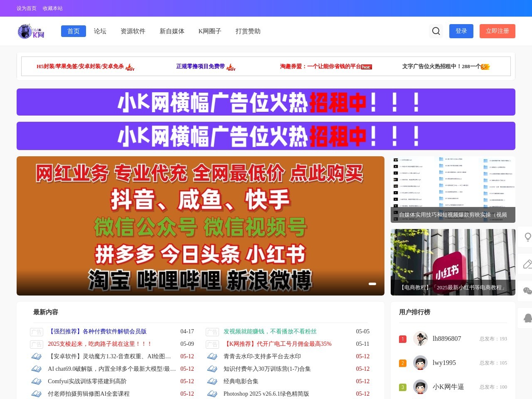
Task: Open 【安卓软件】灵动魔方1.32 post
Action: point(110,357)
